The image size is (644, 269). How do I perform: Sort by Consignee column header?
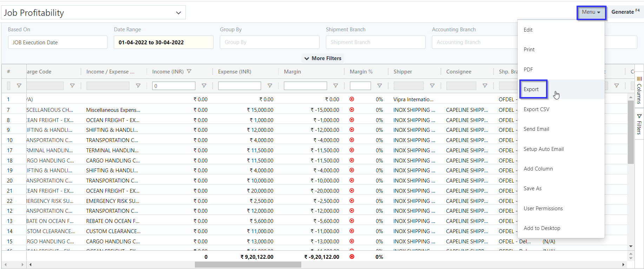[x=459, y=72]
